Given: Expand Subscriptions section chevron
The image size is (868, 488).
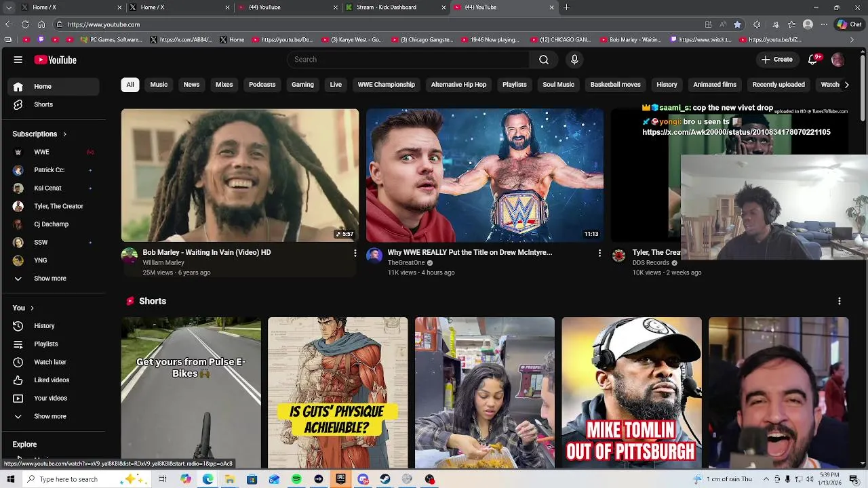Looking at the screenshot, I should tap(64, 134).
